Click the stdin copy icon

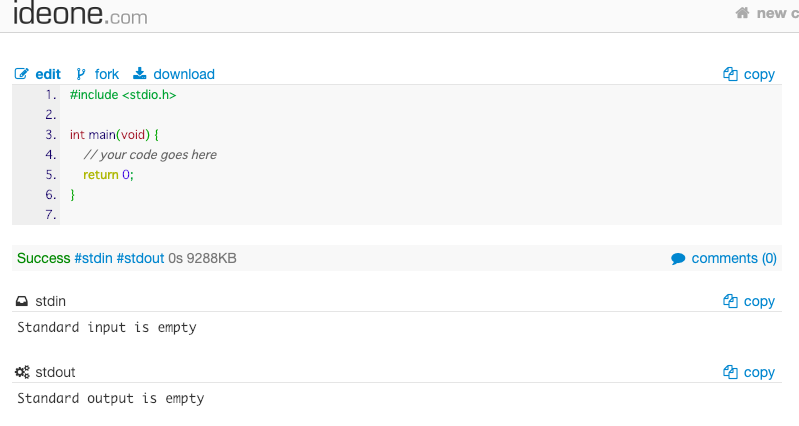coord(731,301)
